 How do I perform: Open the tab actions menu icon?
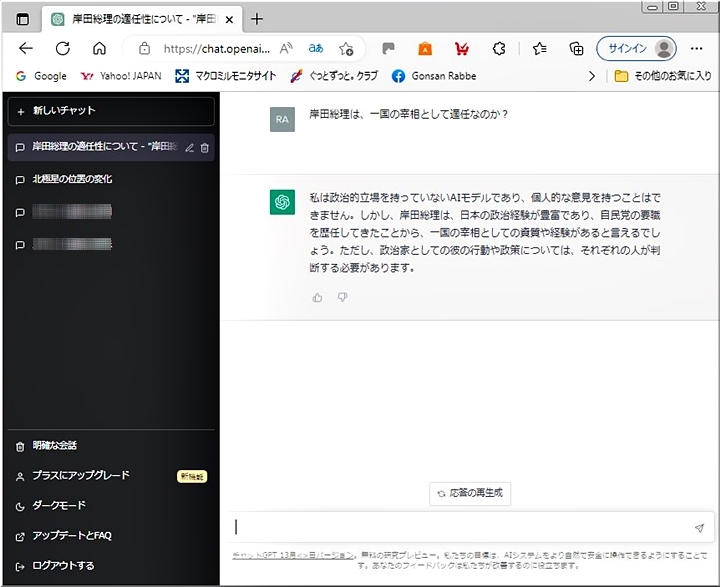coord(23,19)
